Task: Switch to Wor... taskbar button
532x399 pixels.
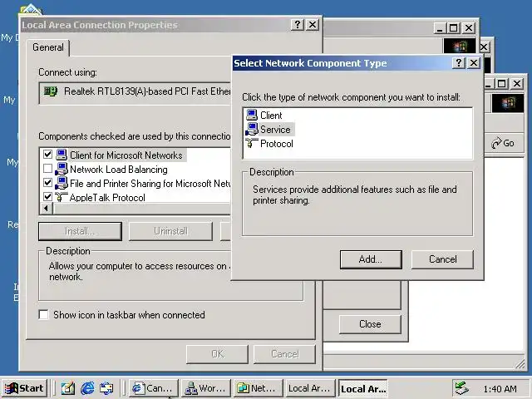Action: (x=205, y=388)
